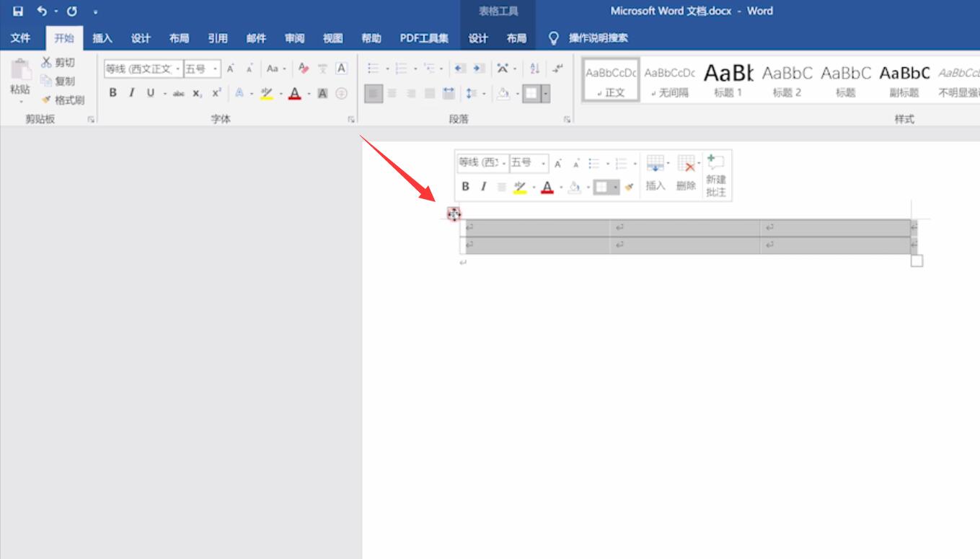Click the Decrease Font Size icon in ribbon
This screenshot has height=559, width=980.
pos(250,69)
